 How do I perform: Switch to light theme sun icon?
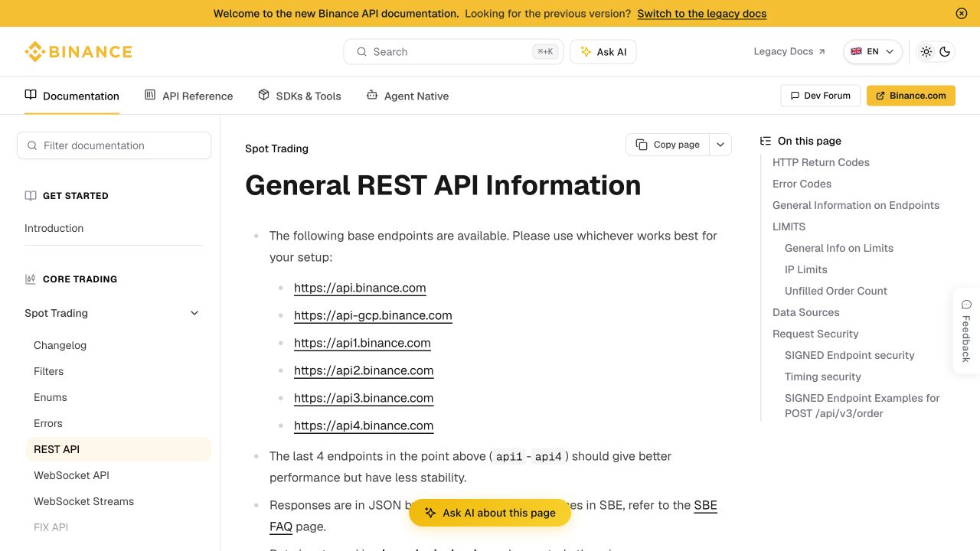coord(926,51)
